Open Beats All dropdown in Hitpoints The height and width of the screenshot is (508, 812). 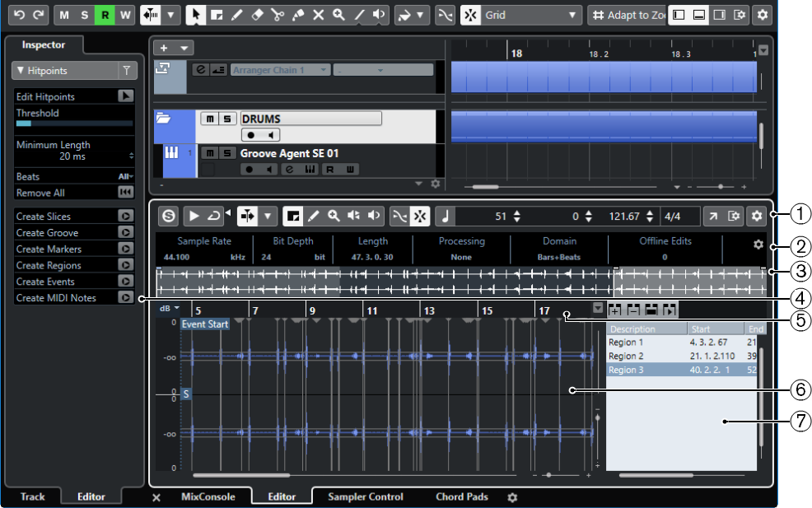(125, 176)
